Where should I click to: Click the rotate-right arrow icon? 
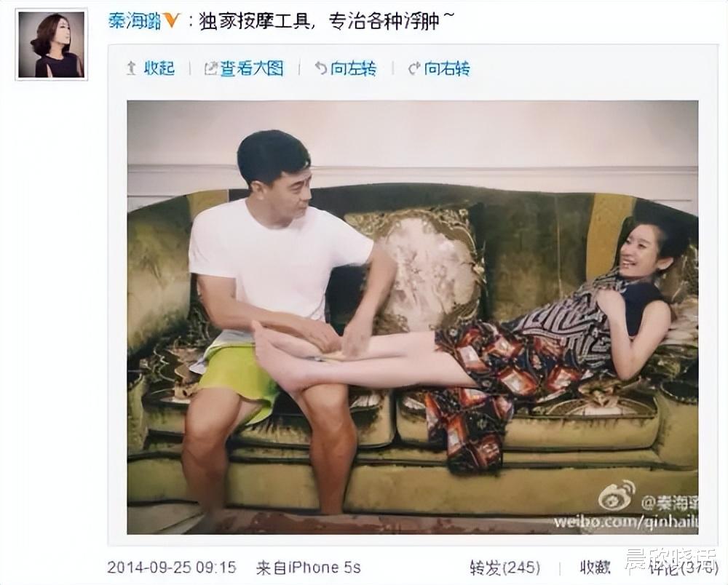[x=414, y=68]
